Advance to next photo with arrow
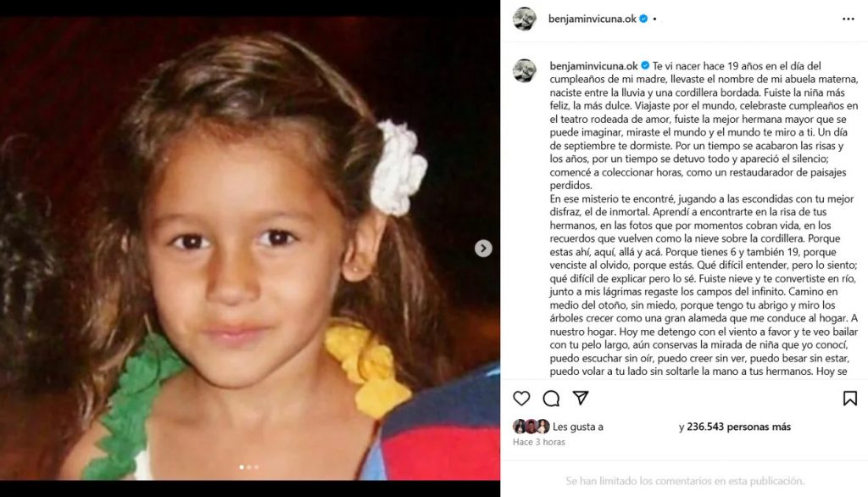868x497 pixels. coord(483,248)
